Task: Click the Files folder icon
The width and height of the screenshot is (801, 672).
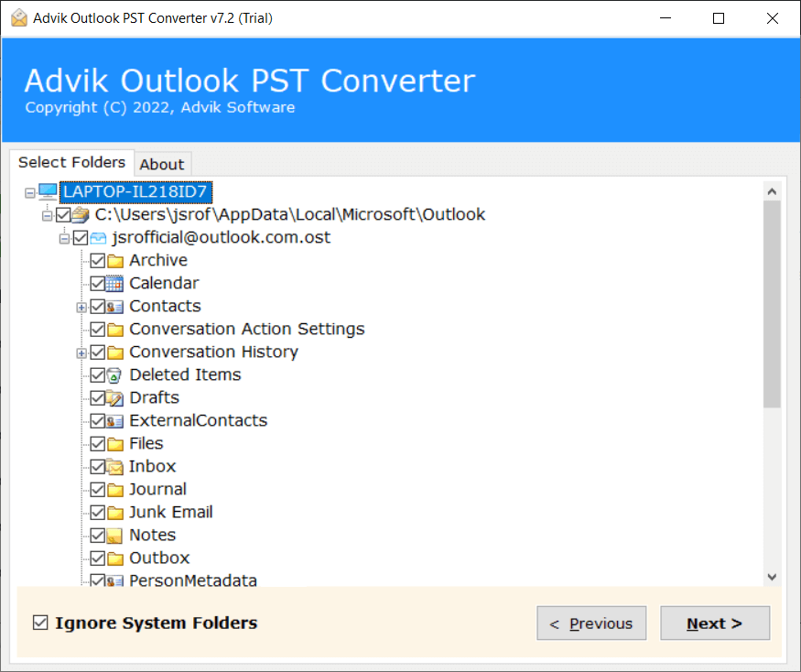Action: [115, 444]
